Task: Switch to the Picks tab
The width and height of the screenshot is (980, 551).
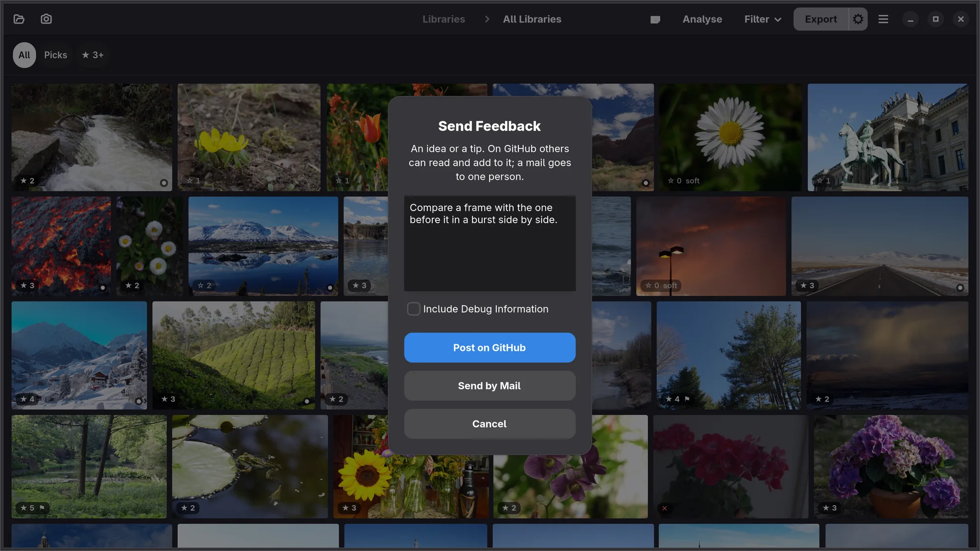Action: pyautogui.click(x=55, y=55)
